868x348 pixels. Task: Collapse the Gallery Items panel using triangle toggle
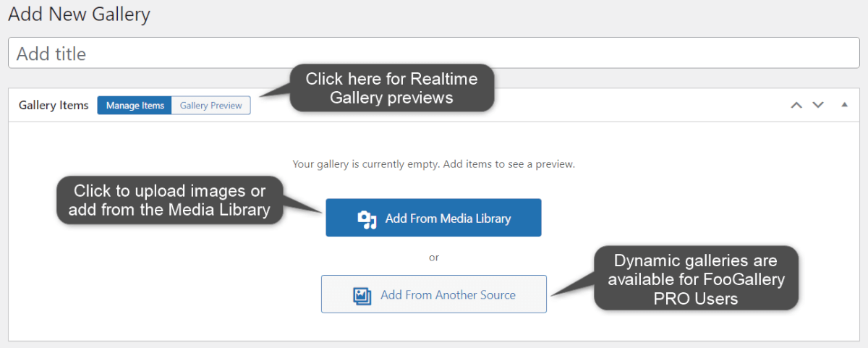point(844,105)
